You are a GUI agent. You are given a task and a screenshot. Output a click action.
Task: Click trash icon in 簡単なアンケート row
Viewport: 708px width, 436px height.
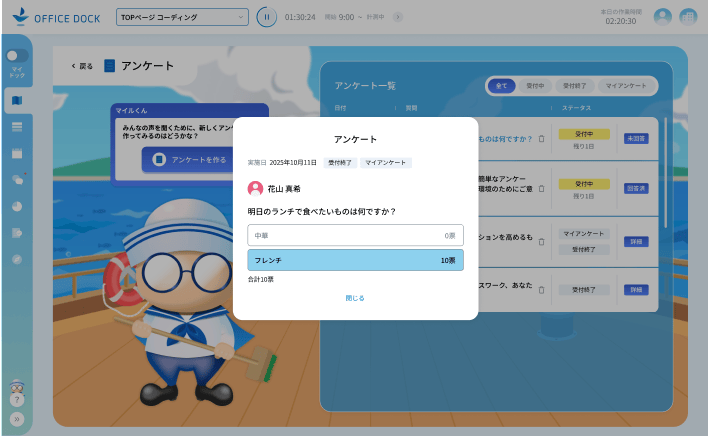point(541,189)
